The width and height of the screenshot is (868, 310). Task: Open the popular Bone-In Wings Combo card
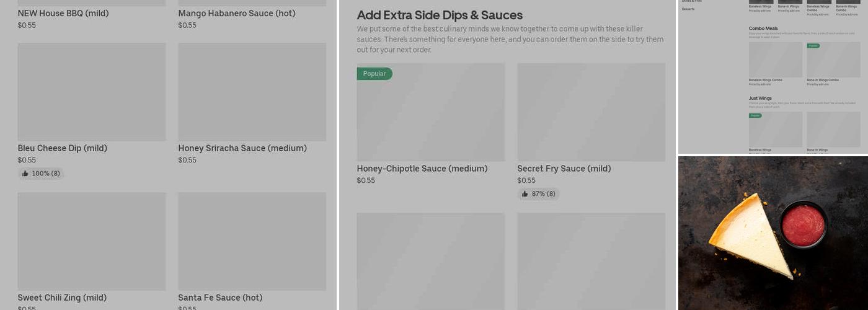click(x=833, y=60)
